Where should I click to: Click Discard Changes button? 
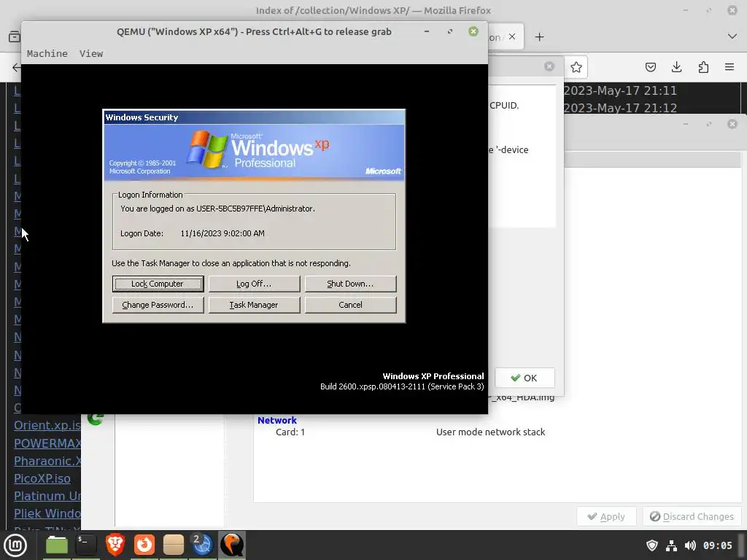pos(692,517)
